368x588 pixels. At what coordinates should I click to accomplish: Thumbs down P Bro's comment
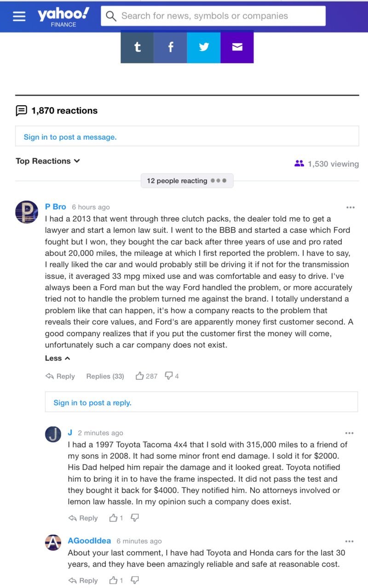tap(172, 376)
